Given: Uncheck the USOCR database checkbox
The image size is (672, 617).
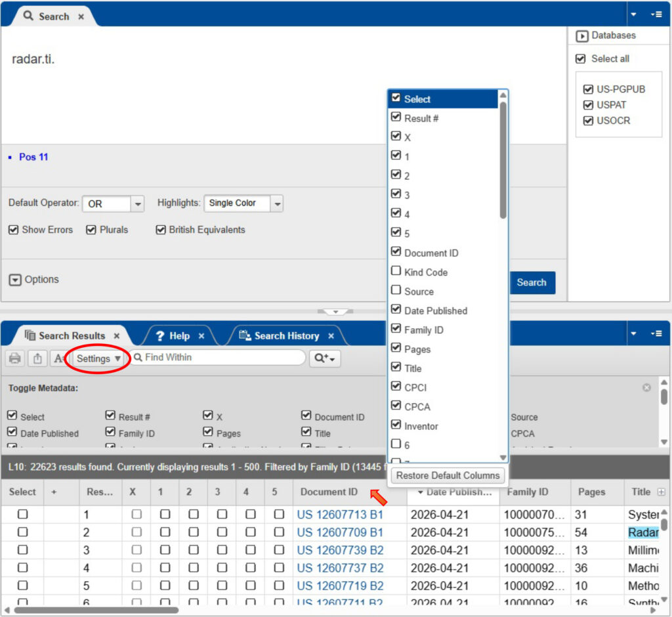Looking at the screenshot, I should coord(588,121).
